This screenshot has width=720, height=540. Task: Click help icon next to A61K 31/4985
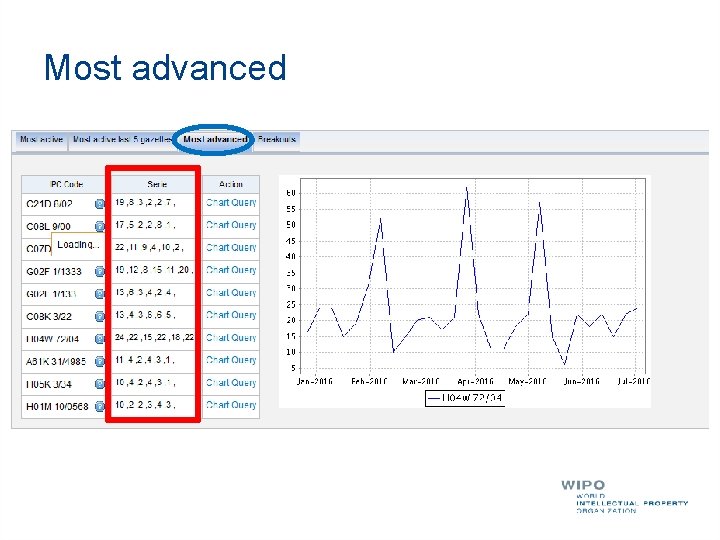point(100,361)
